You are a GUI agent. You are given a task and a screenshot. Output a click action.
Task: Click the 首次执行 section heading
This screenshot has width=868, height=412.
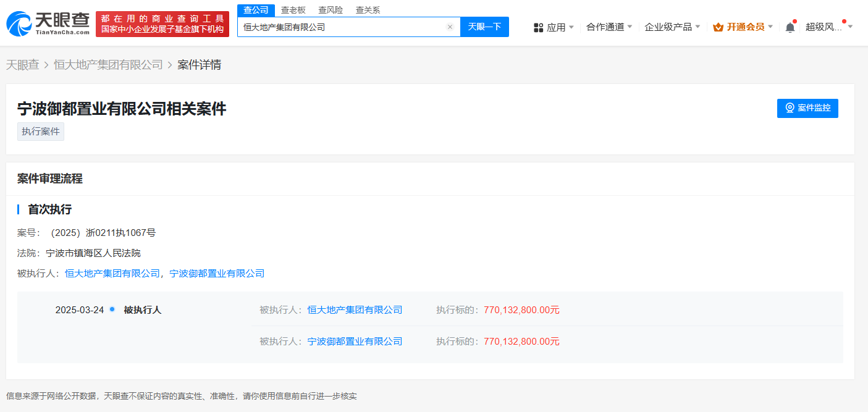pyautogui.click(x=49, y=209)
